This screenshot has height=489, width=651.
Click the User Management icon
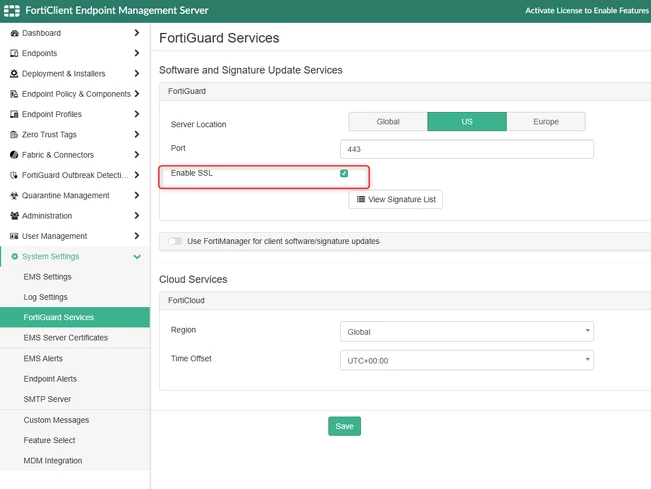(14, 236)
